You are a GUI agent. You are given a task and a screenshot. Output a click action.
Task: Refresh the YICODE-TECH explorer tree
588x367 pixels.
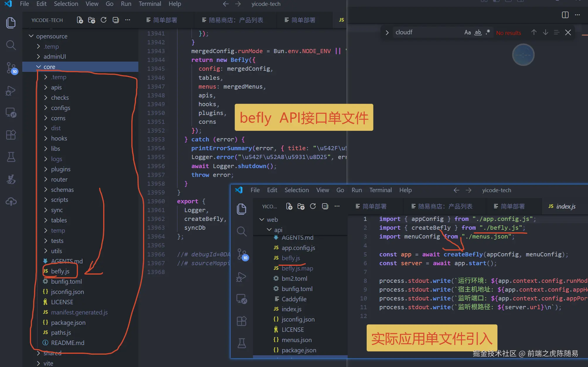[103, 20]
